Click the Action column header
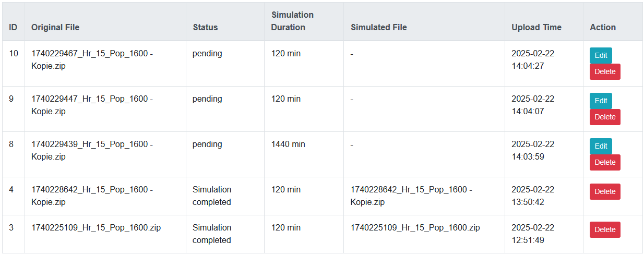 pyautogui.click(x=603, y=27)
